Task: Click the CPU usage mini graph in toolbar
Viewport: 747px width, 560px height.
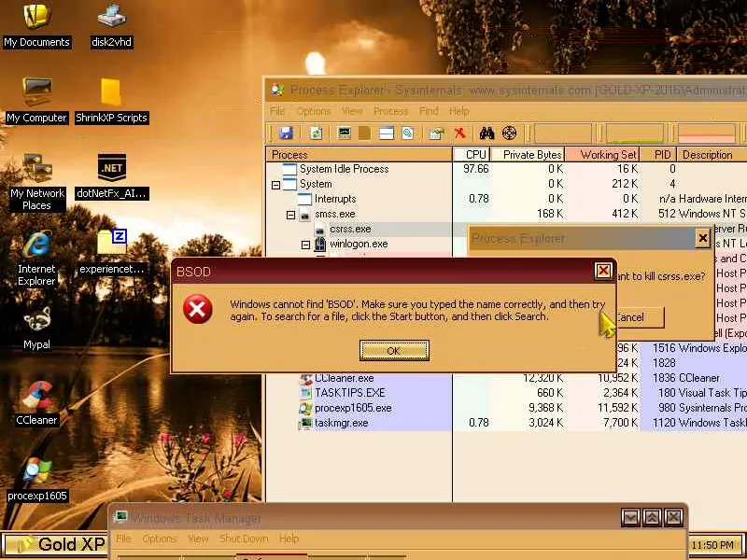Action: coord(563,133)
